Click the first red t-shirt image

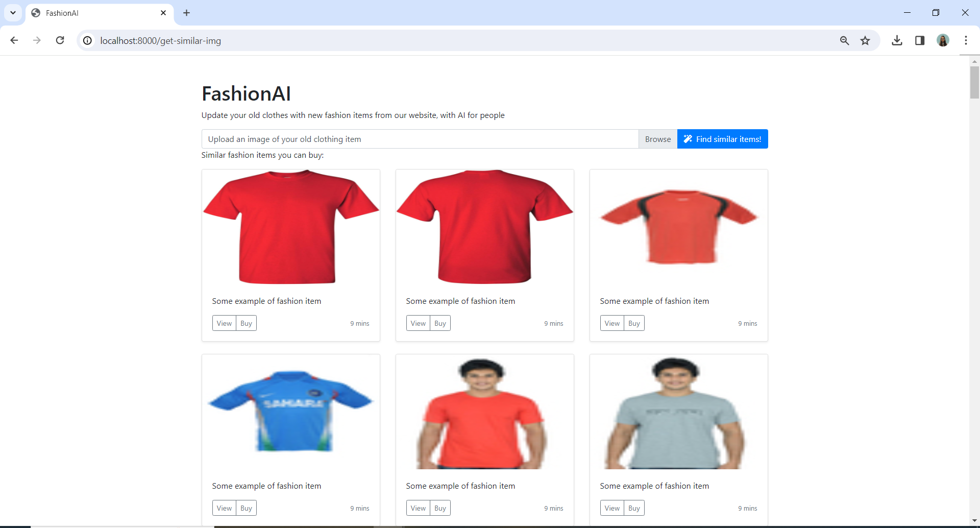291,227
